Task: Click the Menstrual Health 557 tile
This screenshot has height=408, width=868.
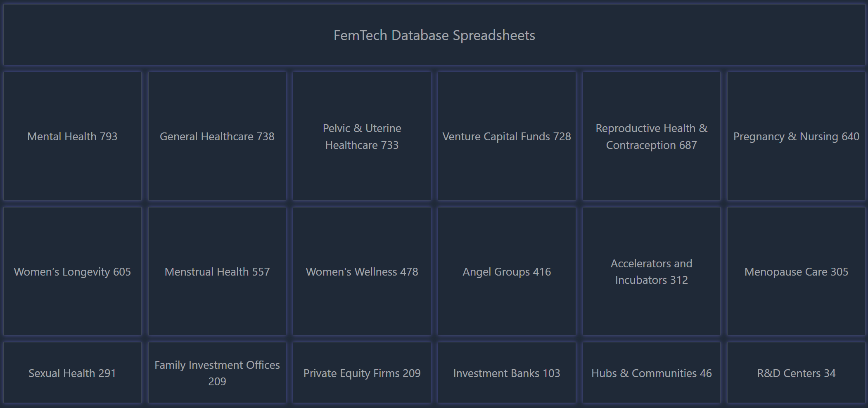Action: click(217, 271)
